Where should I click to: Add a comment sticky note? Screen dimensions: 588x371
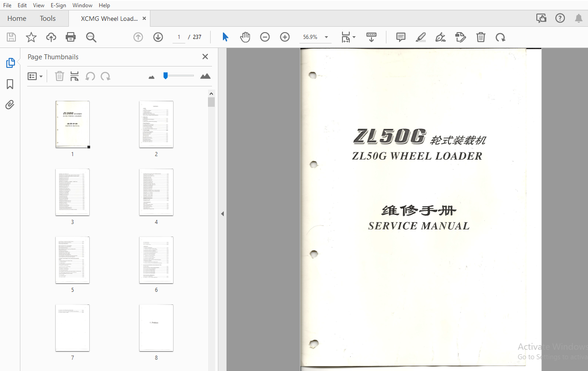point(401,37)
